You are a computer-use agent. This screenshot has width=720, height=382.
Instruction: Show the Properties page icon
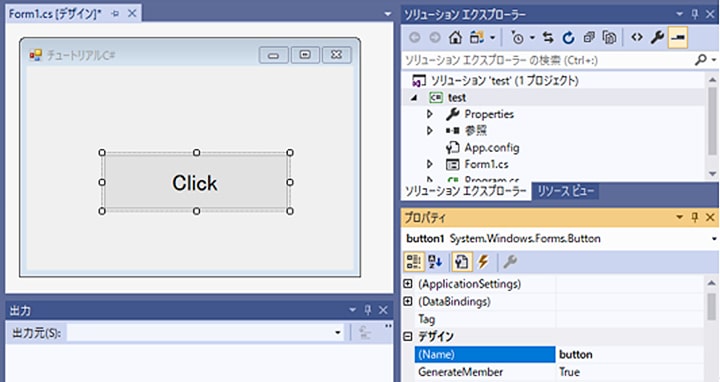point(461,262)
